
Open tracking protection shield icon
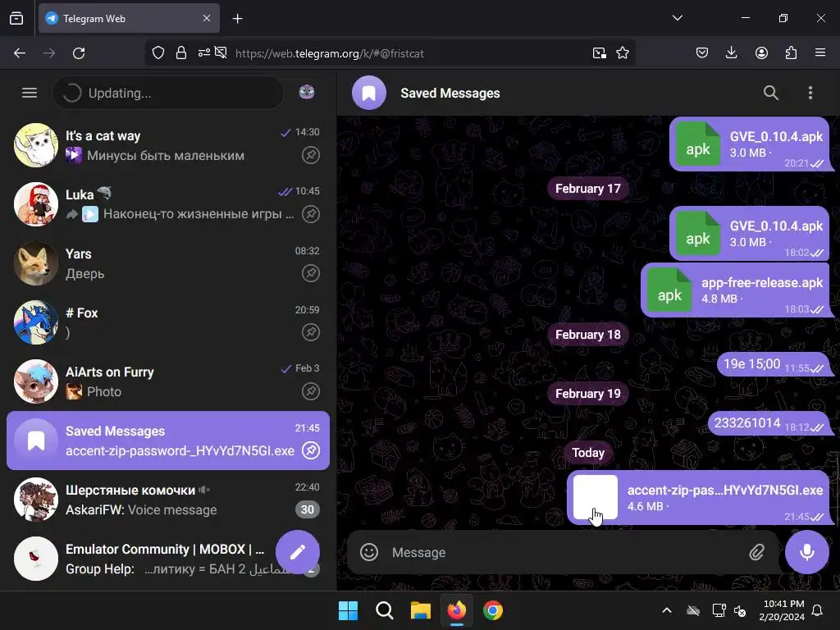pyautogui.click(x=158, y=53)
